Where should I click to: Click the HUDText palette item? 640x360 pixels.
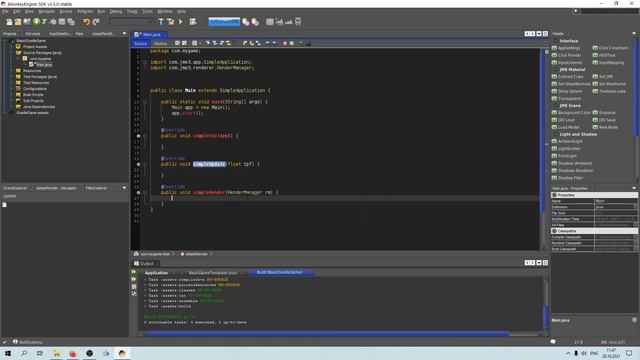[604, 55]
